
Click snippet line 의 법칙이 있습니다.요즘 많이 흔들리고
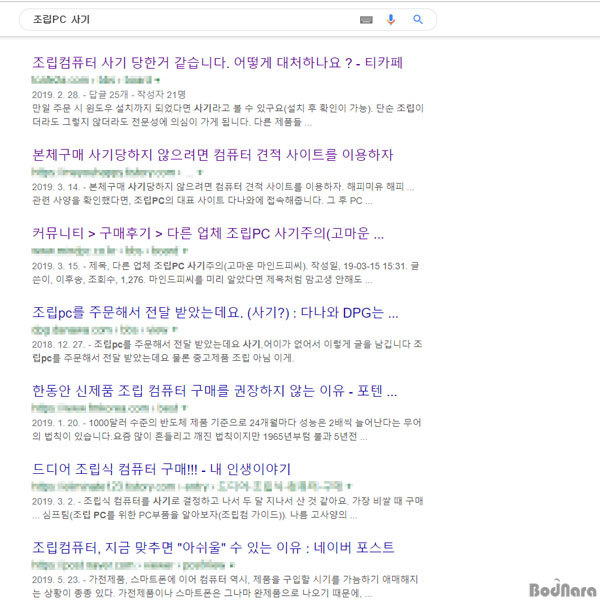click(x=200, y=436)
